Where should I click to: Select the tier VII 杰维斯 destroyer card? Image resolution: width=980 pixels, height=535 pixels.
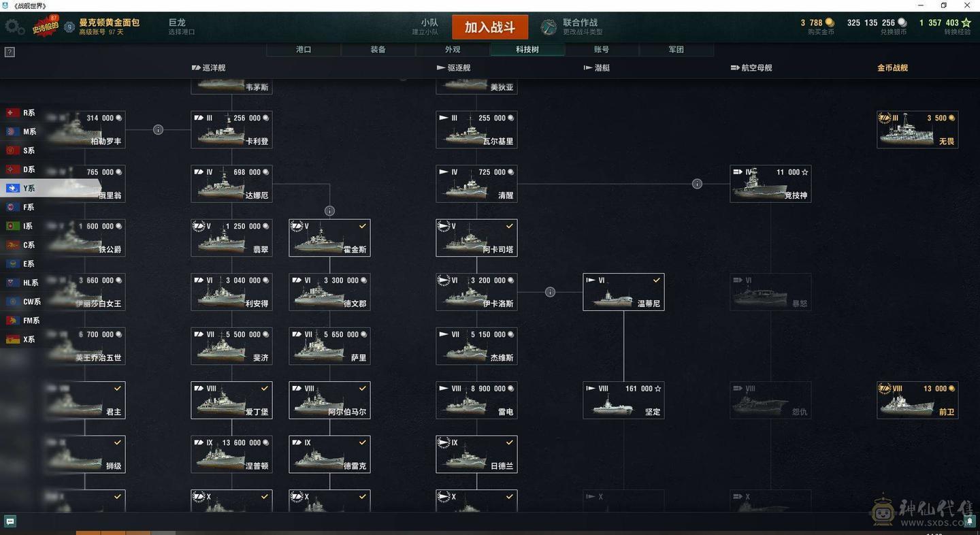pyautogui.click(x=476, y=346)
